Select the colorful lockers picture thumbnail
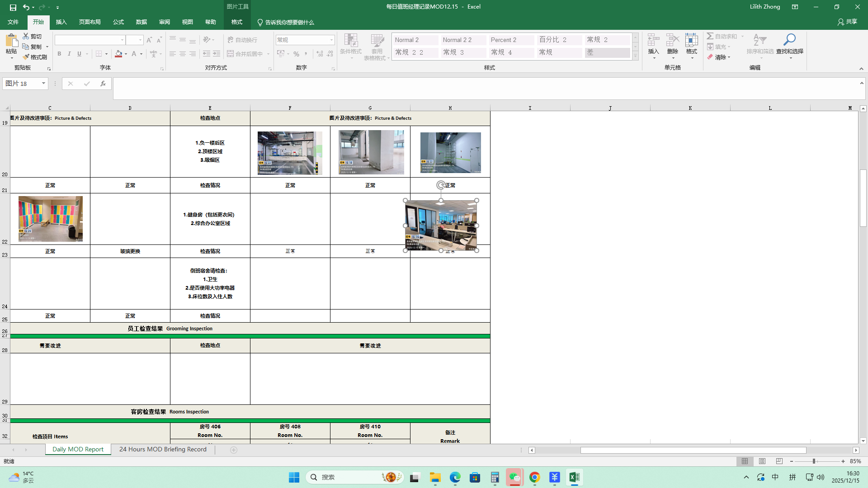Image resolution: width=868 pixels, height=488 pixels. coord(51,219)
